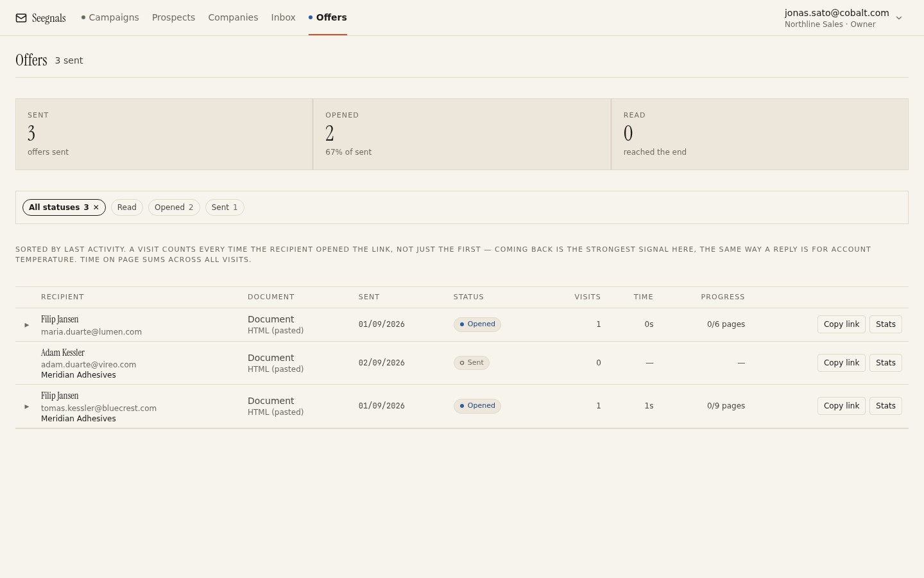Open Stats for tomas.kessler@bluecrest.com offer
The width and height of the screenshot is (924, 578).
(886, 406)
